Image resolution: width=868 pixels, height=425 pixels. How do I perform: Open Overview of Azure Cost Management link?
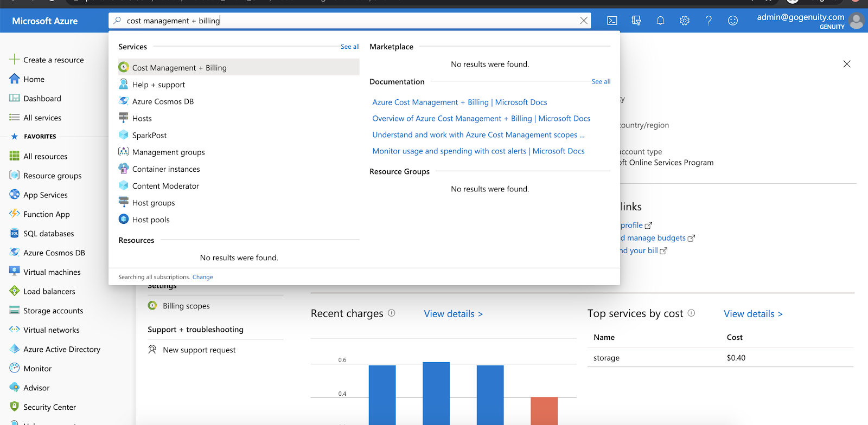(x=481, y=118)
